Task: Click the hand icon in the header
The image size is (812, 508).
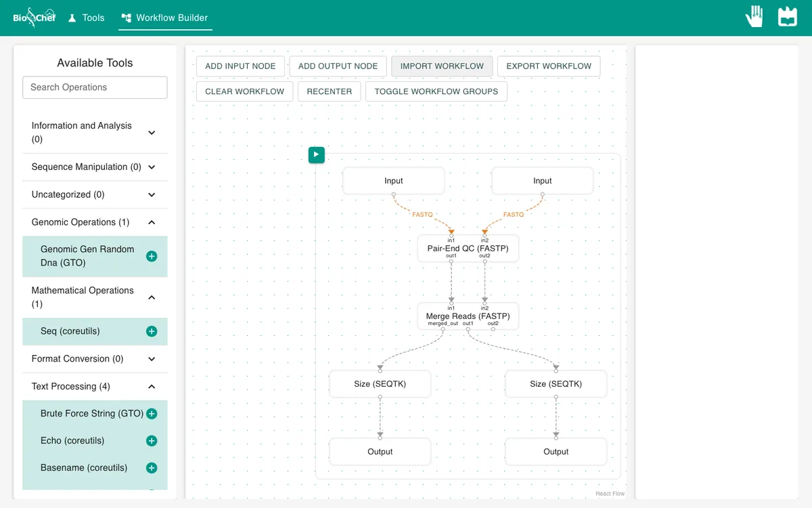Action: tap(754, 16)
